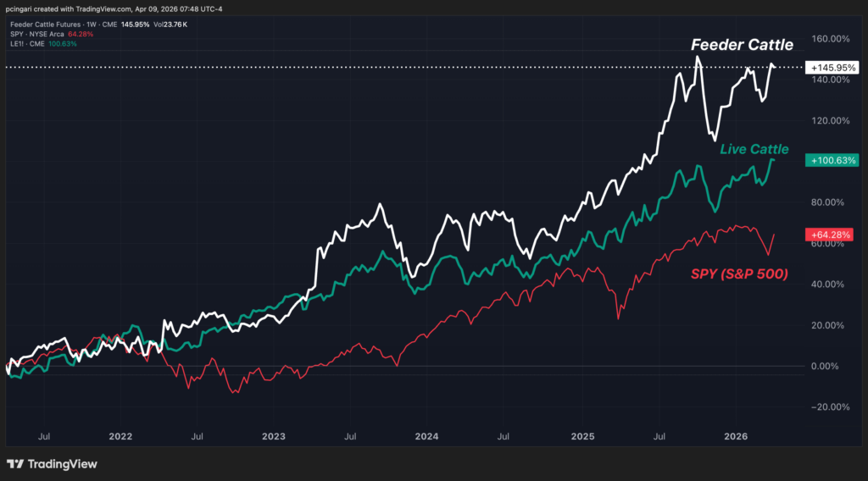Viewport: 868px width, 481px height.
Task: Click the white +145.95% price label
Action: coord(832,67)
